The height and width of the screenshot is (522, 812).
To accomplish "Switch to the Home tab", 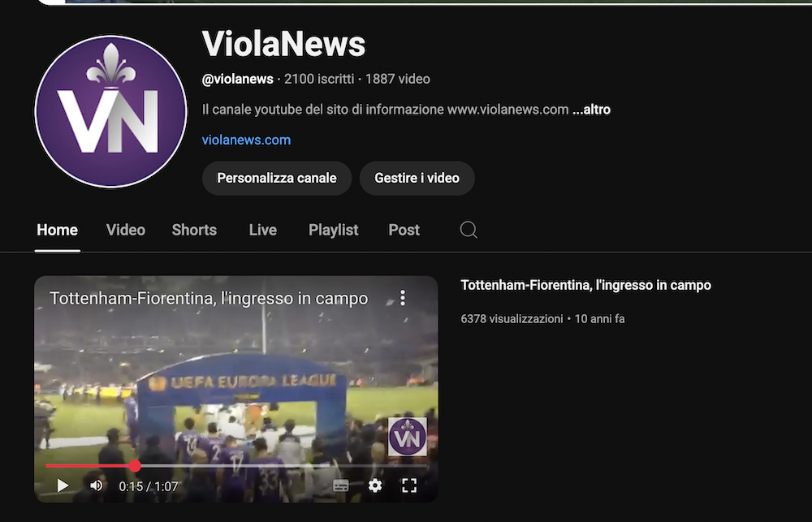I will 57,230.
